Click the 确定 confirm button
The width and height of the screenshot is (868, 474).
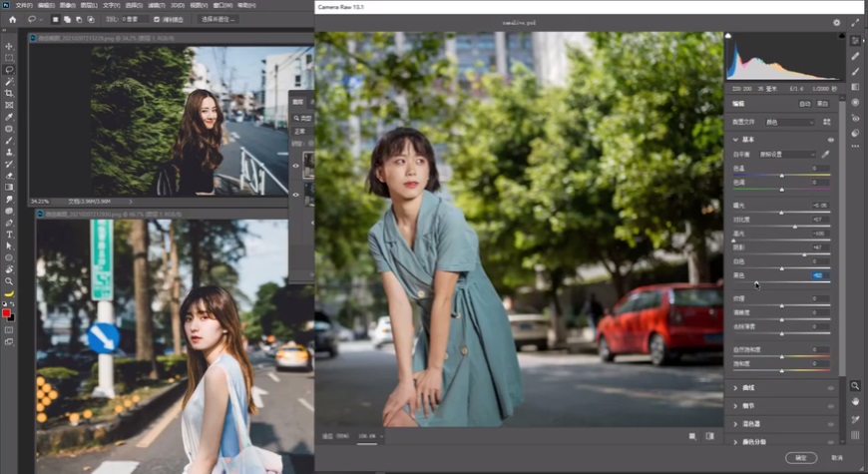click(800, 457)
